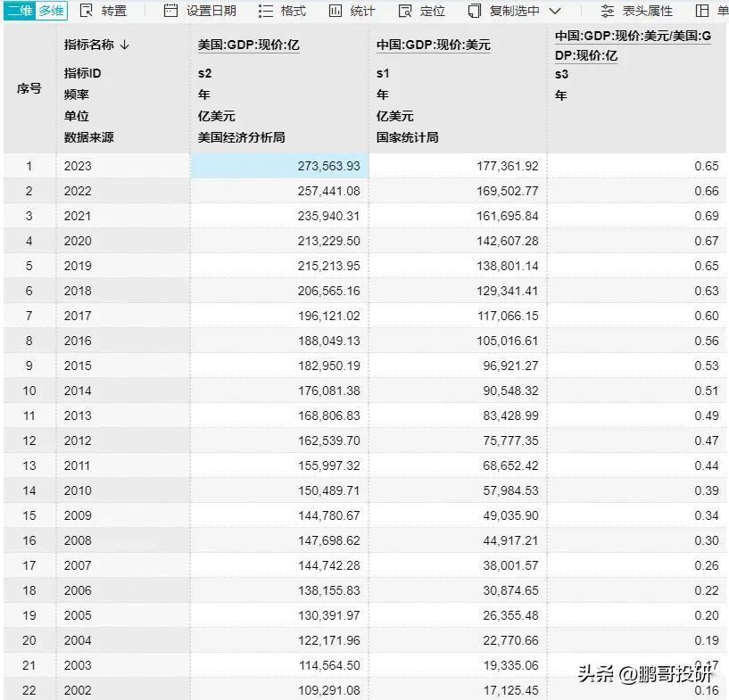This screenshot has height=700, width=729.
Task: Select the cell 130,391.97
Action: 279,615
